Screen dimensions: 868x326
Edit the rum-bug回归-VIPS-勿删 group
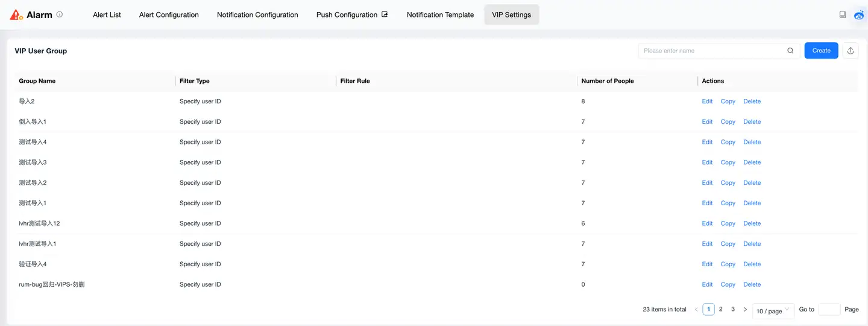pos(707,284)
